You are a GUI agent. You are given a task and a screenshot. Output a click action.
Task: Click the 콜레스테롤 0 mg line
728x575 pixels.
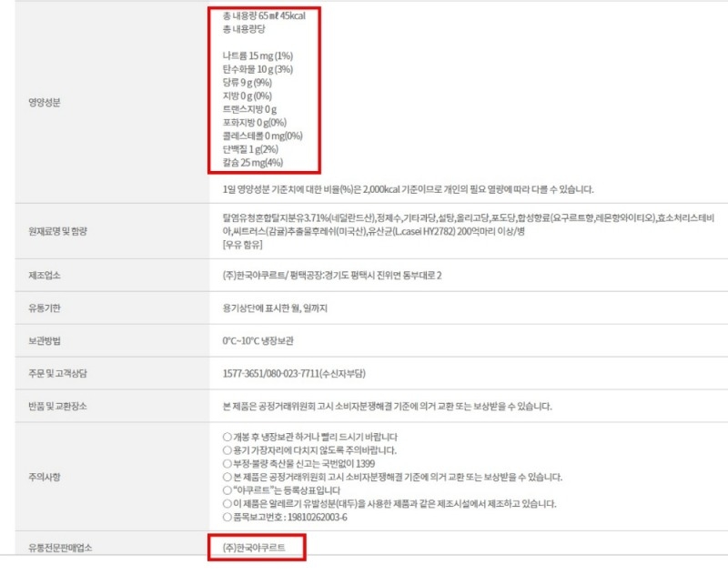[x=262, y=136]
